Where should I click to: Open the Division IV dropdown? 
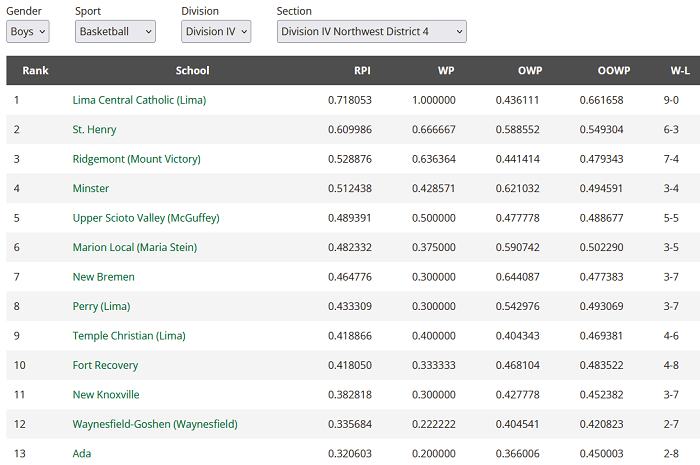(x=215, y=32)
